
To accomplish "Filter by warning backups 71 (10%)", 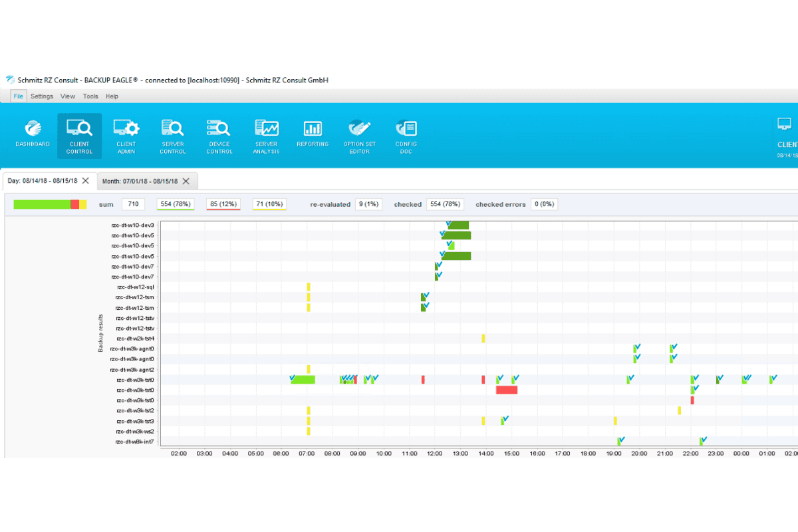I will [269, 204].
